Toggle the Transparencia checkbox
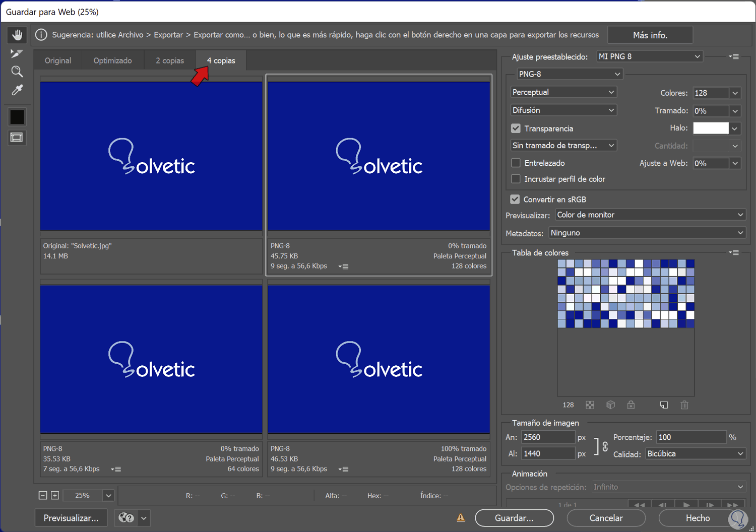Viewport: 756px width, 532px height. [516, 128]
